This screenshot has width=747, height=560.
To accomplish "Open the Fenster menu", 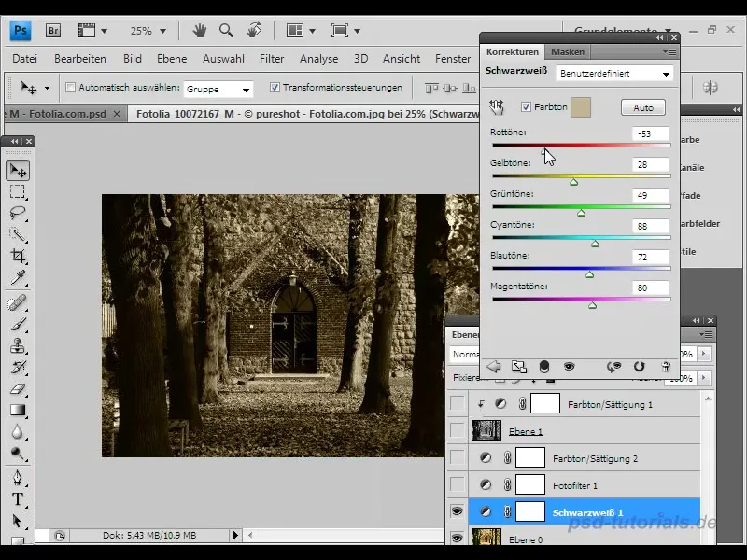I will pos(453,59).
